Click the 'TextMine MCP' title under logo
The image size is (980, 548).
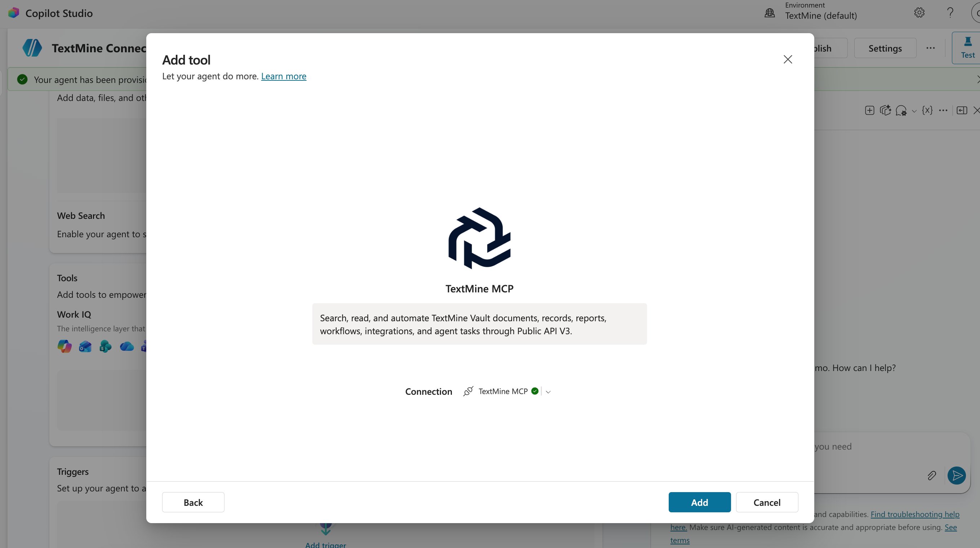click(x=479, y=288)
